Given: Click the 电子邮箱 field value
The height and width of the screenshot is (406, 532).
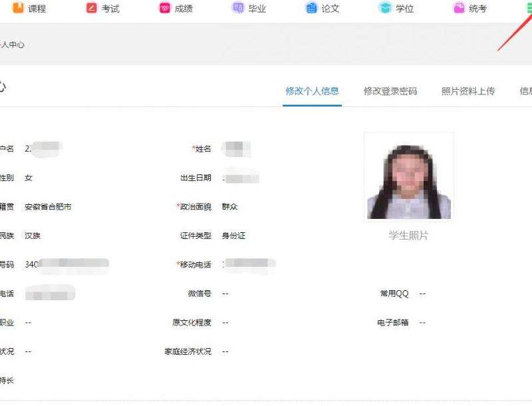Looking at the screenshot, I should 422,323.
